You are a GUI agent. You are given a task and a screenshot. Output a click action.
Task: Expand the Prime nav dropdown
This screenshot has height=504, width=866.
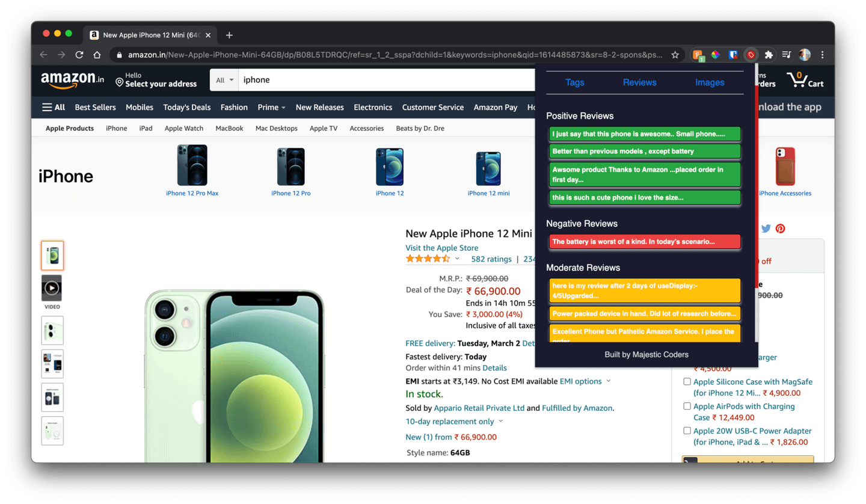coord(271,107)
